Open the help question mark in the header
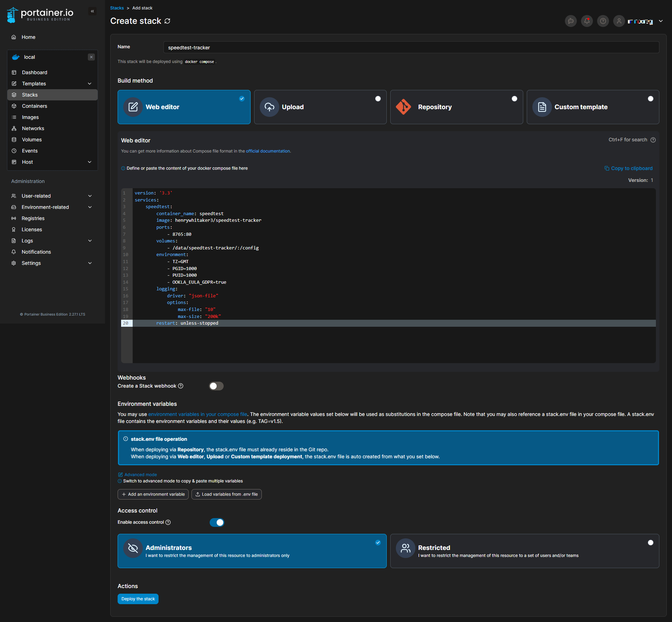 (x=603, y=21)
